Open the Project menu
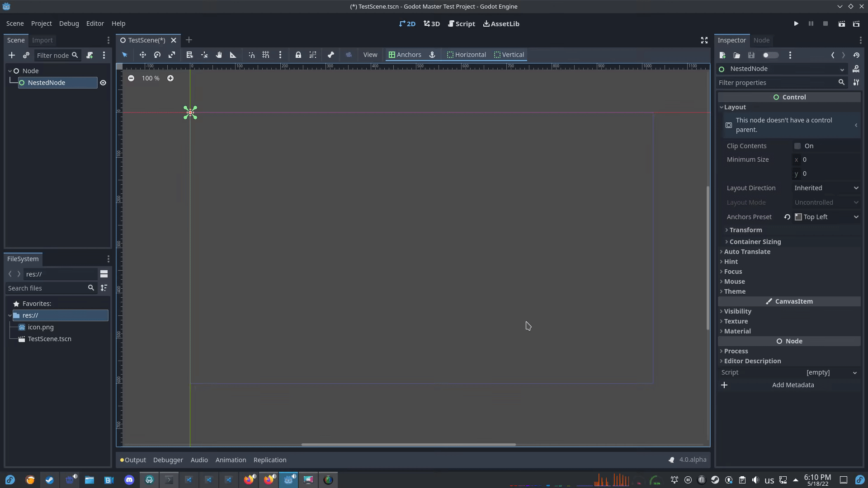Screen dimensions: 868x488 pos(41,23)
